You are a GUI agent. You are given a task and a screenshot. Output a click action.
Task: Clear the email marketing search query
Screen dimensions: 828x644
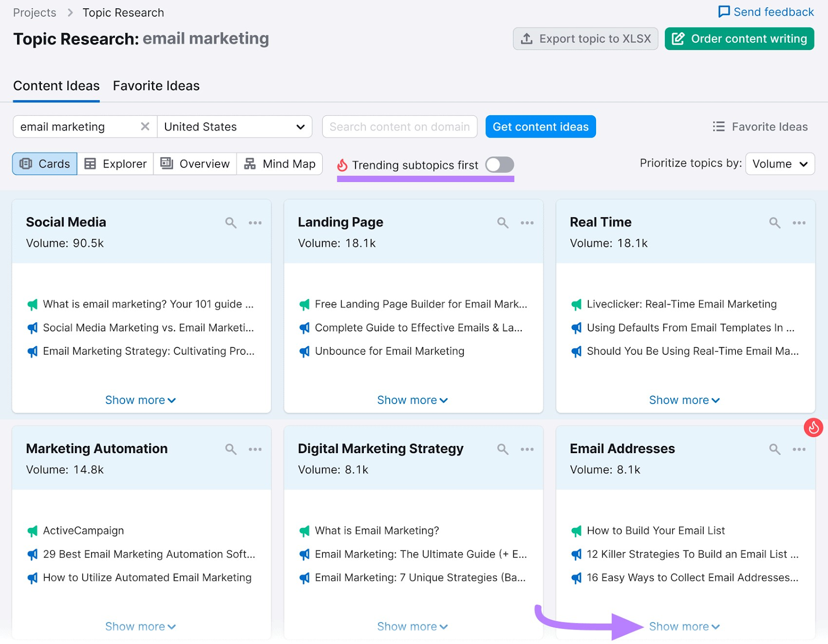pos(145,126)
